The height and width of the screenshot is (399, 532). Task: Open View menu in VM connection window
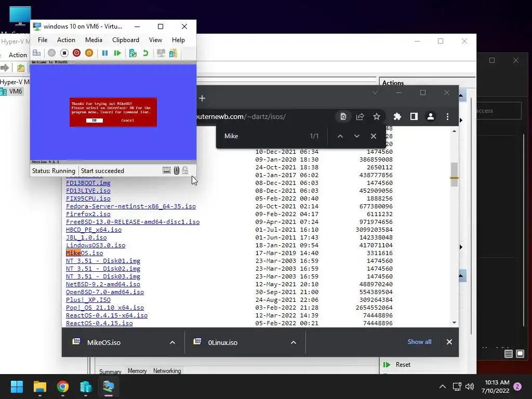click(x=155, y=40)
